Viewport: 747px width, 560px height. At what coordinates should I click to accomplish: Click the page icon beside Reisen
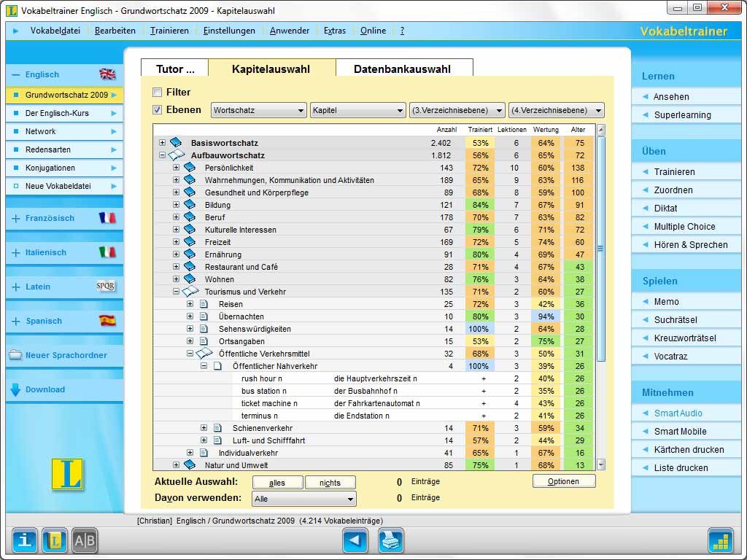204,304
